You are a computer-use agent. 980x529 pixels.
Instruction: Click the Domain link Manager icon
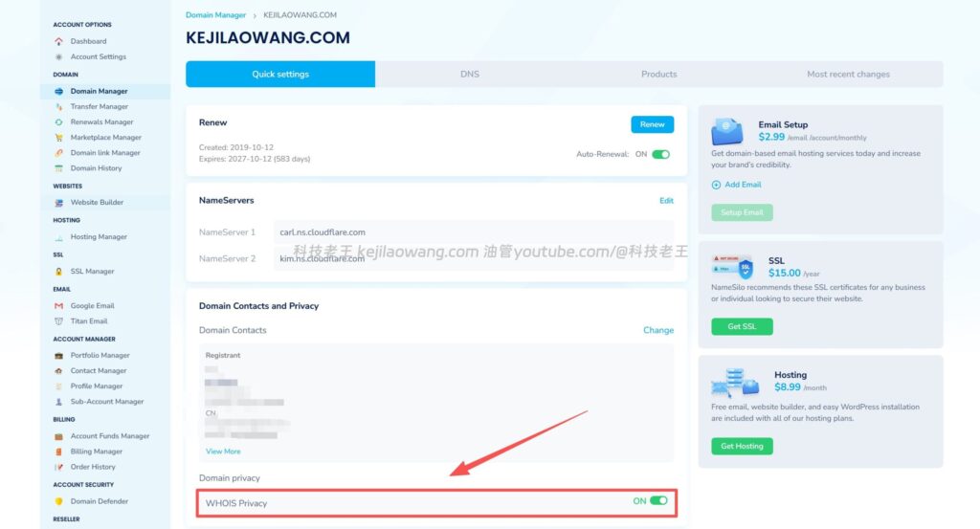tap(58, 153)
